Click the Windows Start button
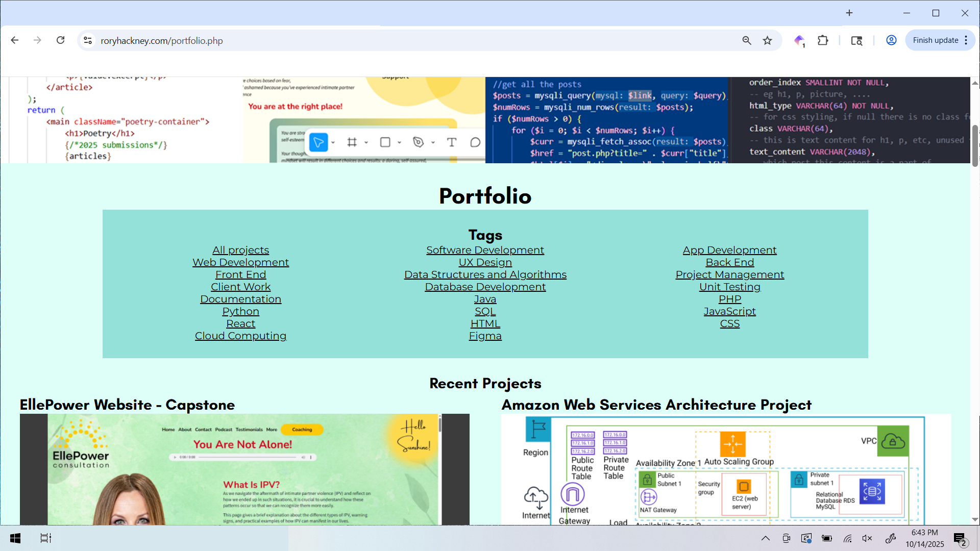Screen dimensions: 980x551 pyautogui.click(x=15, y=538)
